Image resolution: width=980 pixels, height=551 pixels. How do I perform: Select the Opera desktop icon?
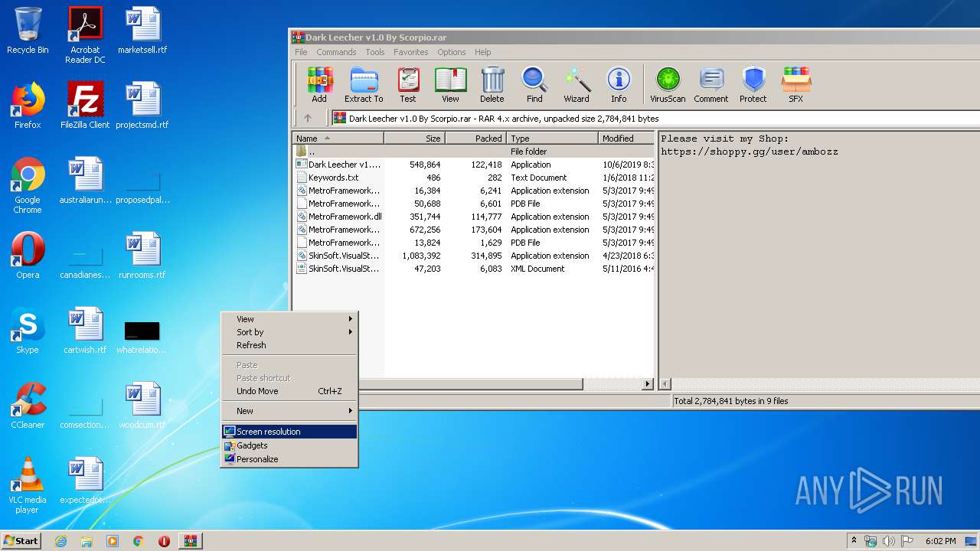[28, 256]
